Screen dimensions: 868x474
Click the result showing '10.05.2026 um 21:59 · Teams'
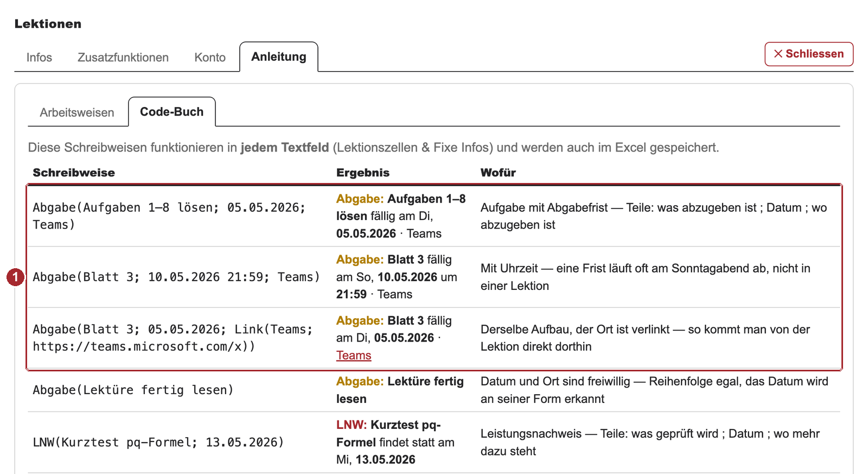397,277
